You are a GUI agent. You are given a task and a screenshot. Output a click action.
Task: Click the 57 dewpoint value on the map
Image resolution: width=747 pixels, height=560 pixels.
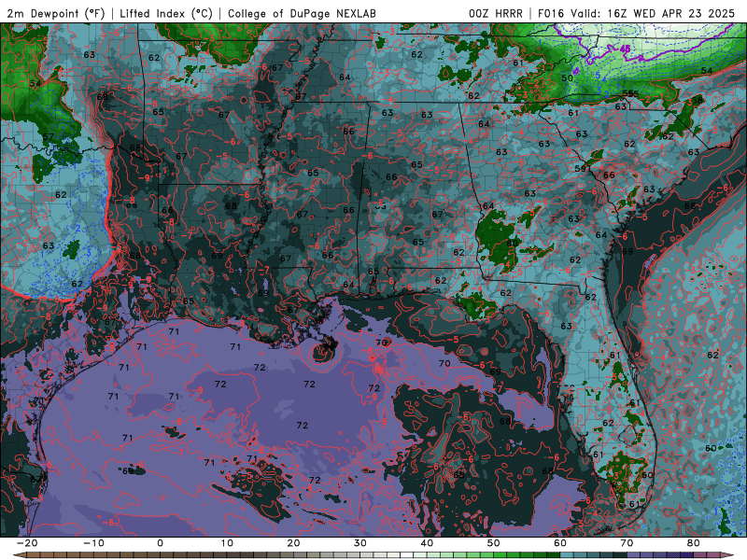click(49, 137)
